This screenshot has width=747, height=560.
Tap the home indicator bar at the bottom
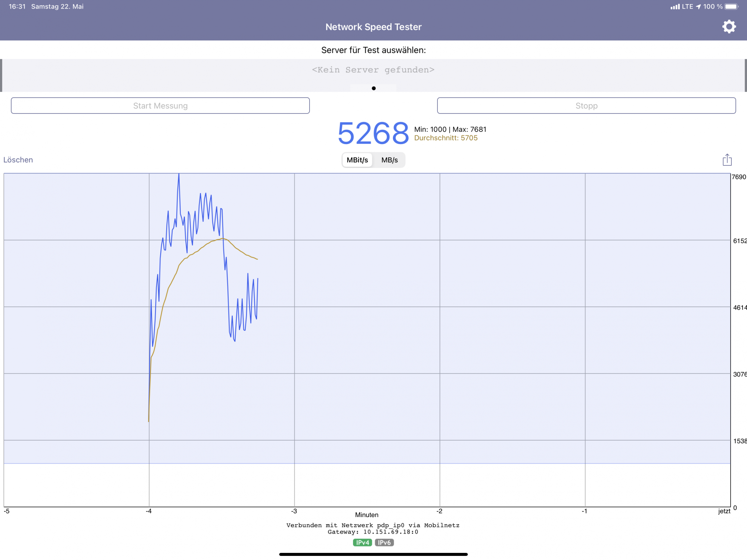tap(373, 554)
